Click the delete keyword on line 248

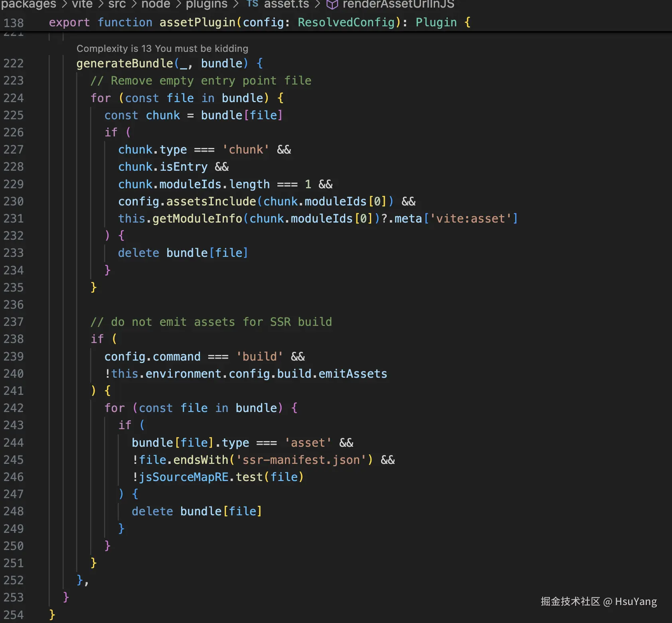[x=152, y=511]
